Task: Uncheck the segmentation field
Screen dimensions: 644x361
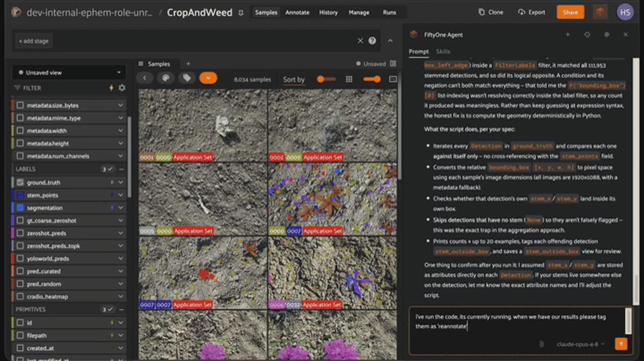Action: [20, 208]
